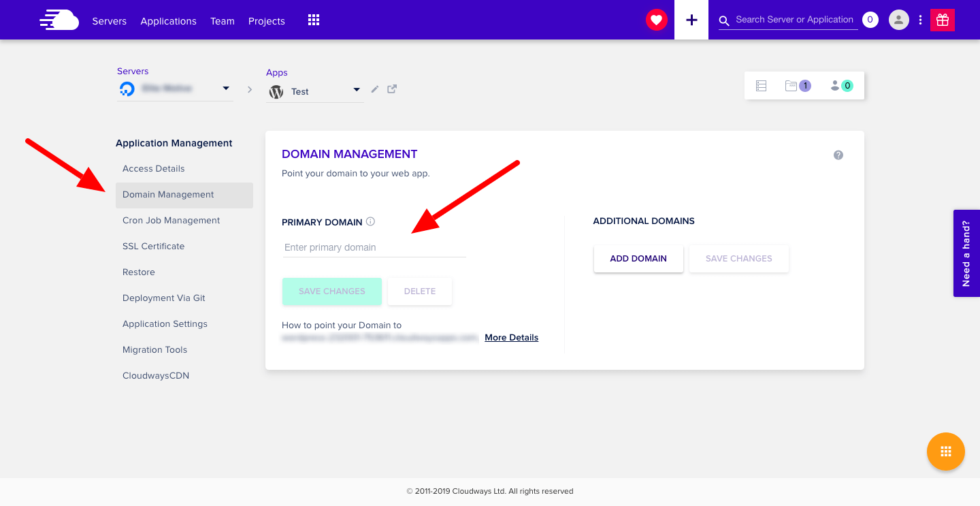The height and width of the screenshot is (506, 980).
Task: Open the gift promotions icon
Action: click(943, 20)
